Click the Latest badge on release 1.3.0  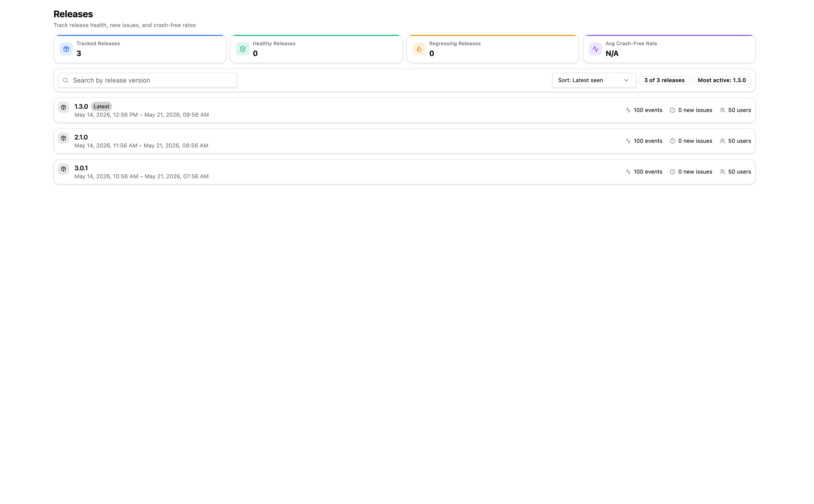coord(101,106)
